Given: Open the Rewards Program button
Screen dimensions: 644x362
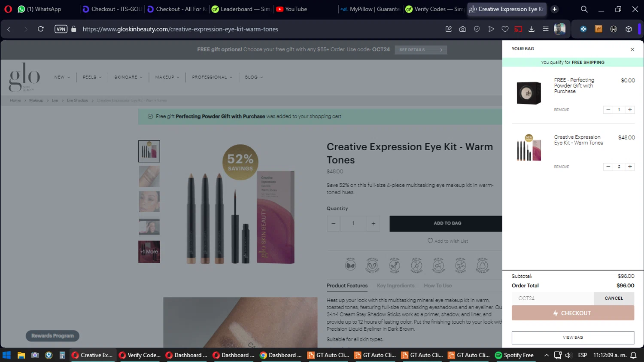Looking at the screenshot, I should pos(52,336).
